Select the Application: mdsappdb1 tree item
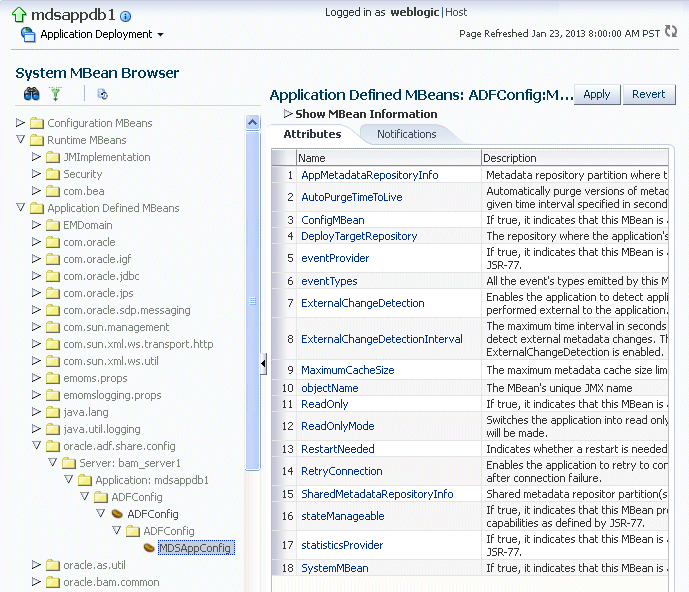689x592 pixels. coord(152,480)
